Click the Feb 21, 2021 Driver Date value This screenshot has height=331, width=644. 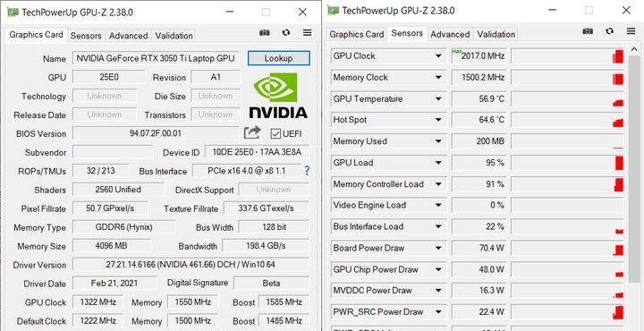(x=114, y=283)
